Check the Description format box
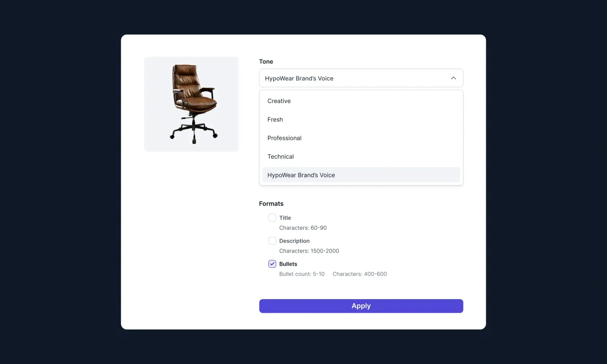Screen dimensions: 607x364 pyautogui.click(x=272, y=241)
